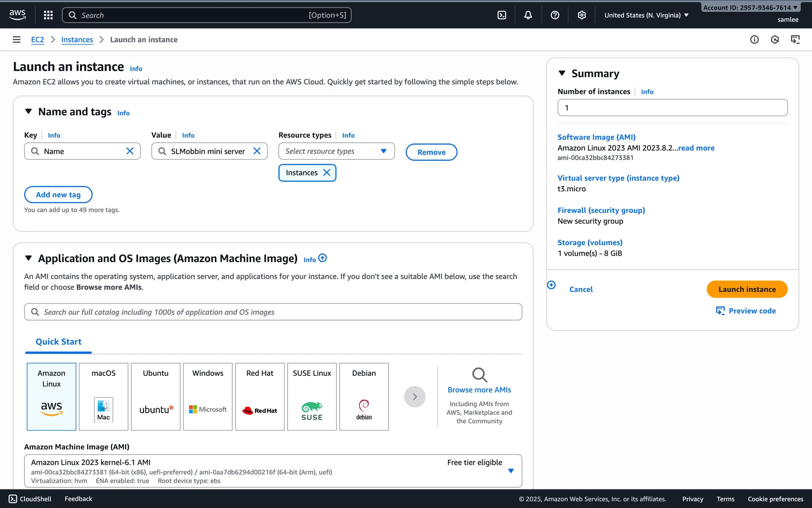Show more AMI options with next arrow

tap(414, 397)
